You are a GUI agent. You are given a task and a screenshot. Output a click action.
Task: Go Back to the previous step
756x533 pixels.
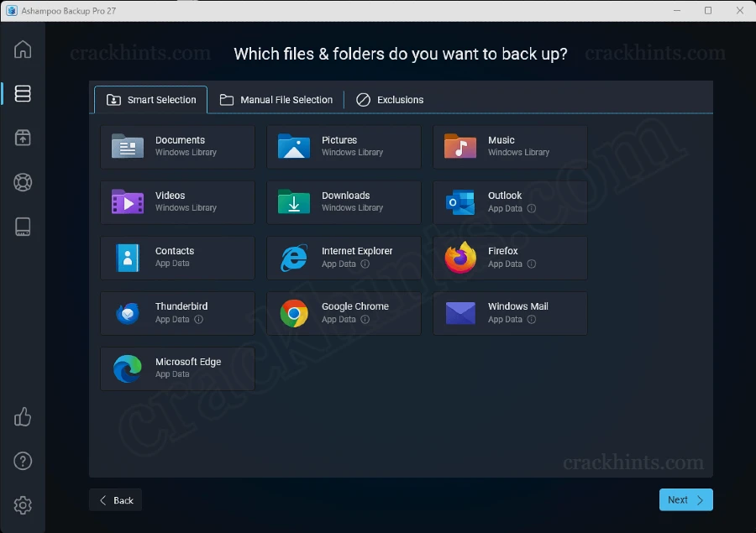115,500
